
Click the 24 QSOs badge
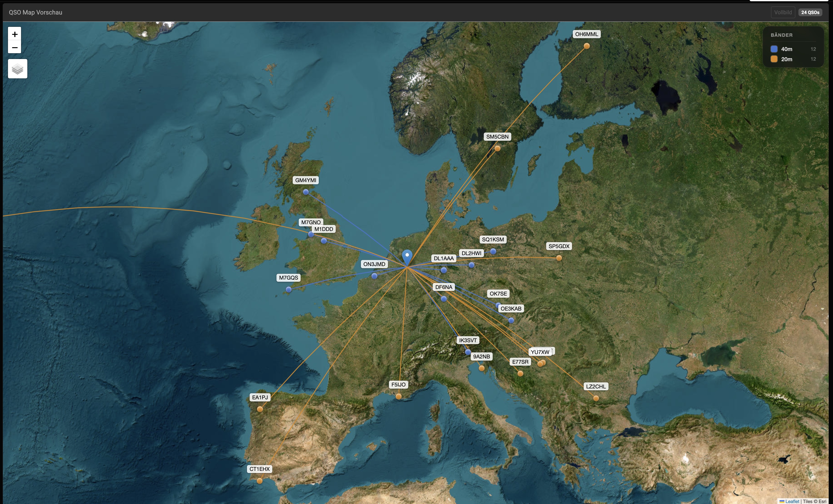coord(810,13)
